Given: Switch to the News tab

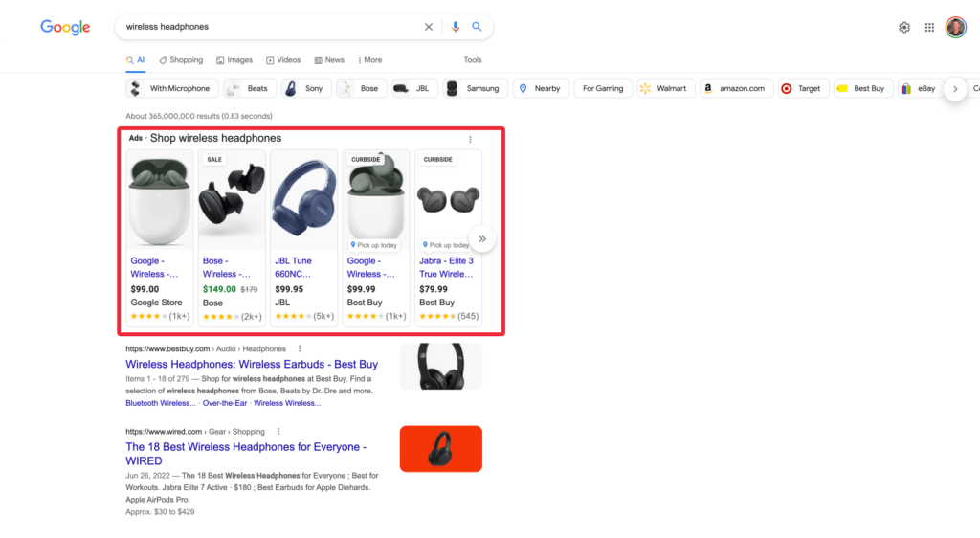Looking at the screenshot, I should point(329,60).
